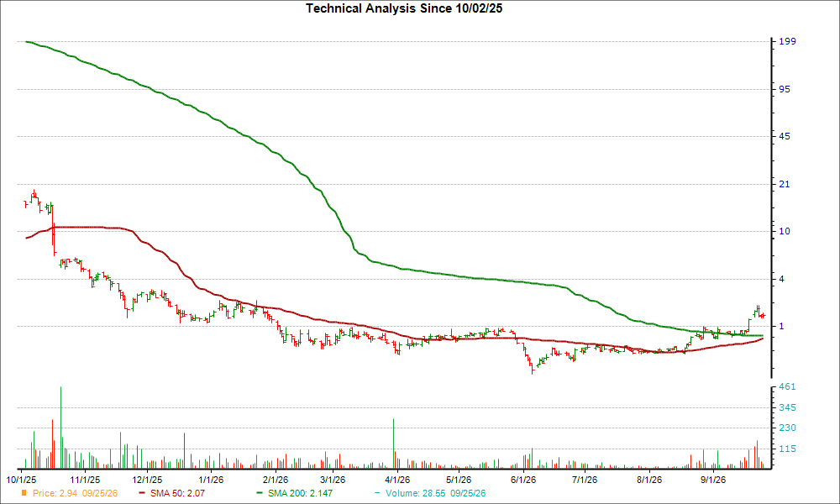Viewport: 840px width, 504px height.
Task: Click the 8/1/26 date axis label
Action: point(648,480)
